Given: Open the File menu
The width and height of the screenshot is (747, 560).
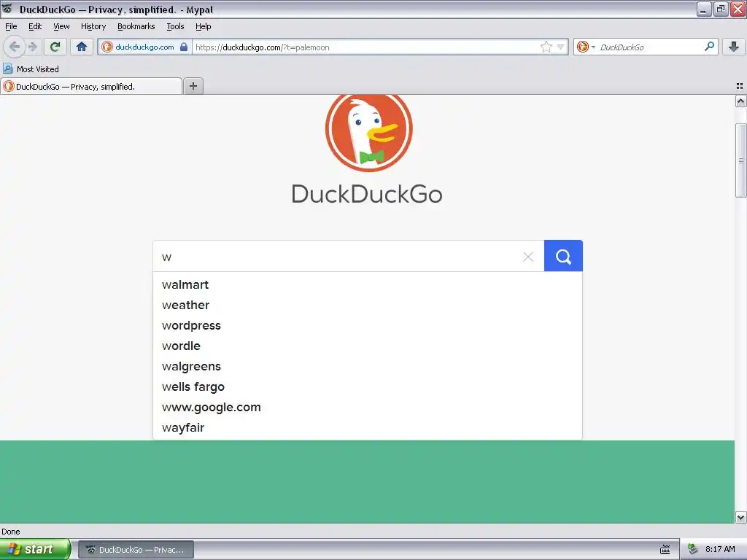Looking at the screenshot, I should point(11,26).
